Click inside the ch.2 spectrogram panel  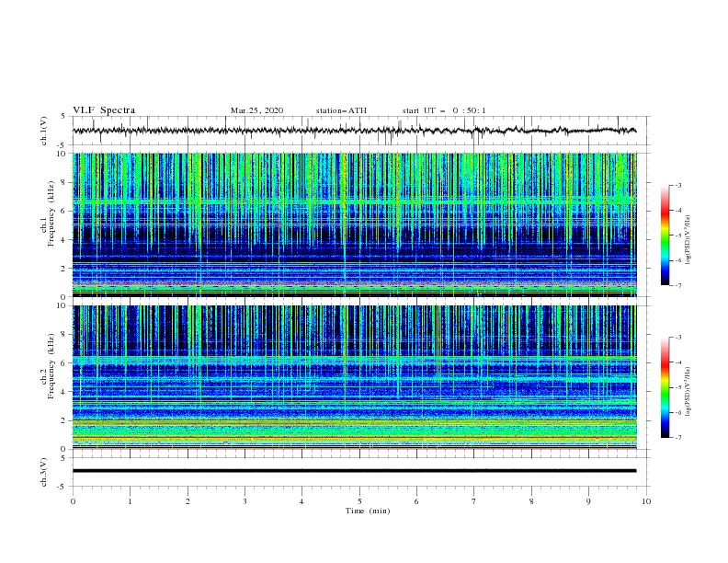coord(354,377)
